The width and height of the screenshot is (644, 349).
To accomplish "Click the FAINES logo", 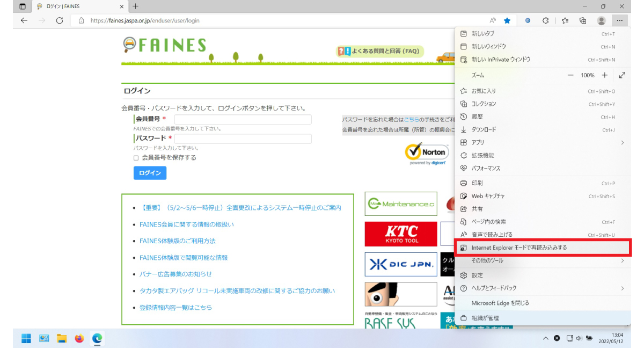I will tap(165, 45).
